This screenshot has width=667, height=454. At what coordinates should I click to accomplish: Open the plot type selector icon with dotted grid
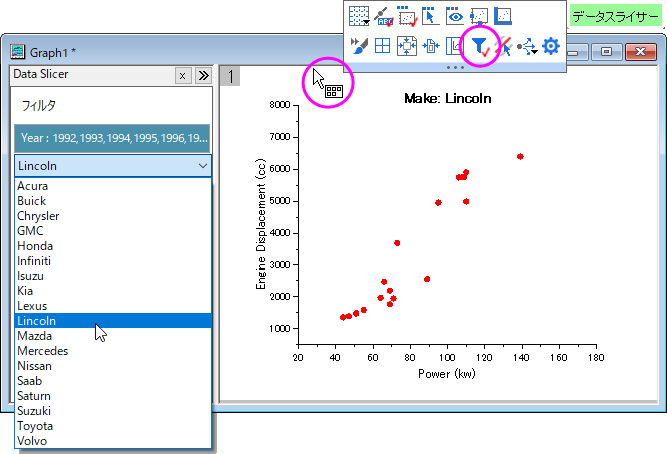point(359,17)
